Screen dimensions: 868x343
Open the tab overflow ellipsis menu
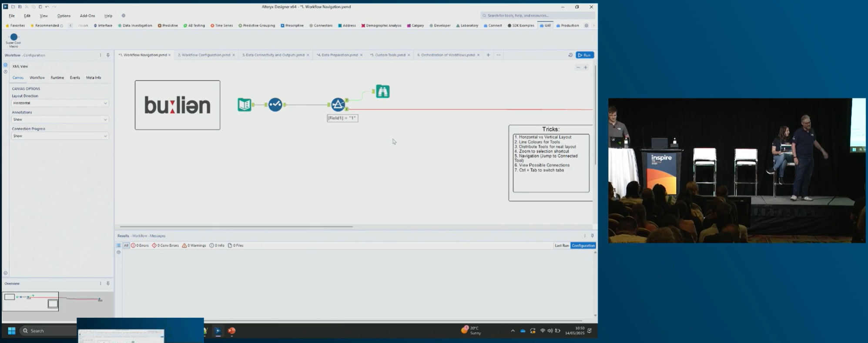pyautogui.click(x=499, y=55)
